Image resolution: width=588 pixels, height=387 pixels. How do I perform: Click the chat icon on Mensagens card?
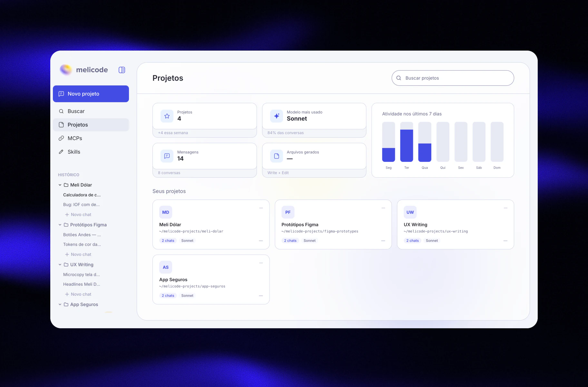(167, 156)
